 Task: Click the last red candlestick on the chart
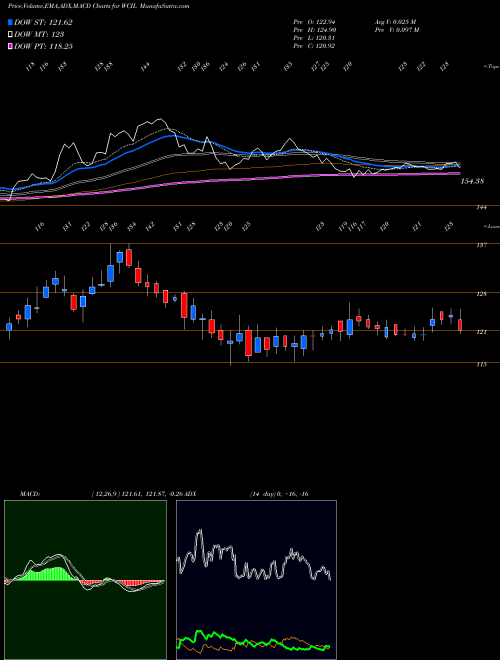pos(460,325)
